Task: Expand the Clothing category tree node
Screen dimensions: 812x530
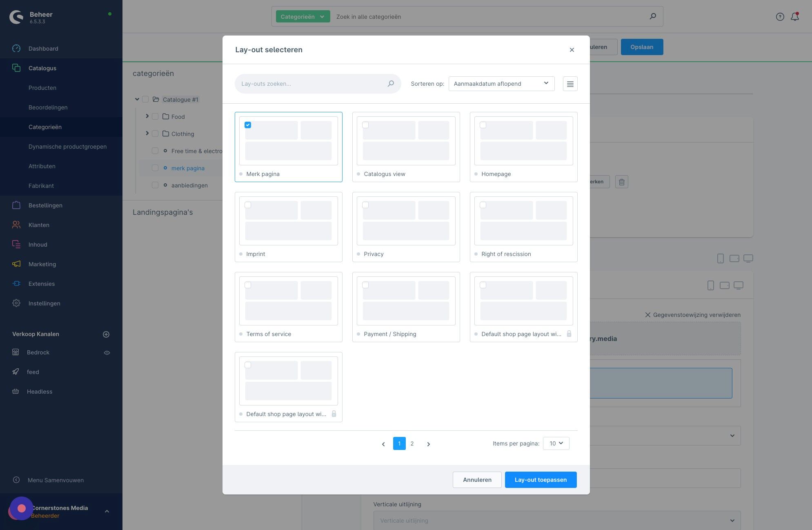Action: (x=147, y=134)
